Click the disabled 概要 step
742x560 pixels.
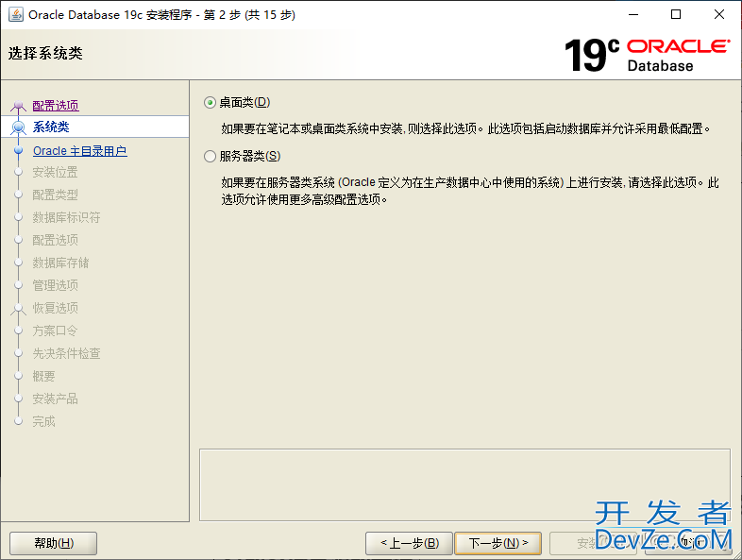click(x=43, y=377)
